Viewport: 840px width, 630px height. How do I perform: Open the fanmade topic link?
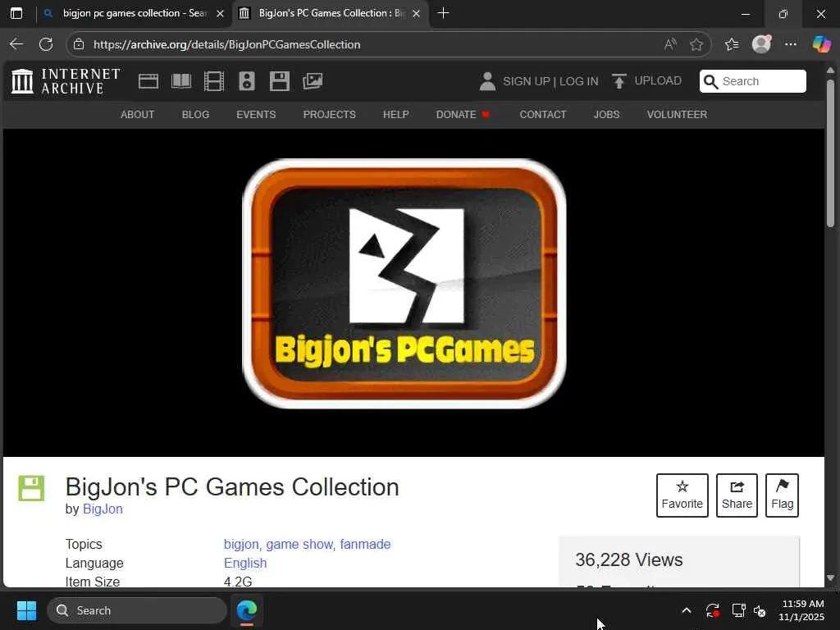click(x=365, y=545)
